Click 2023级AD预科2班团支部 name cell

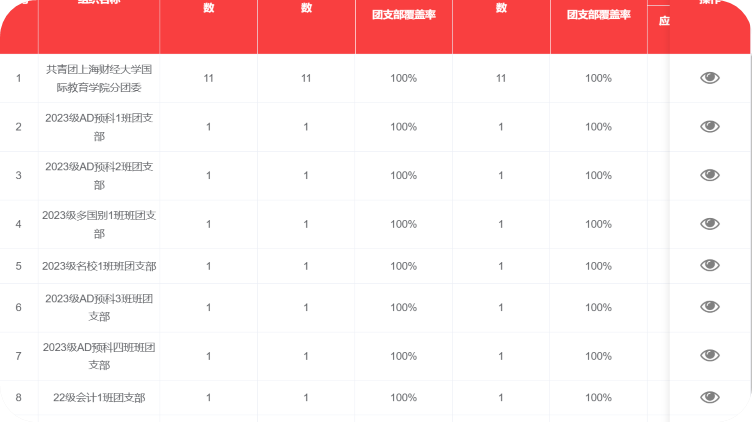point(99,175)
